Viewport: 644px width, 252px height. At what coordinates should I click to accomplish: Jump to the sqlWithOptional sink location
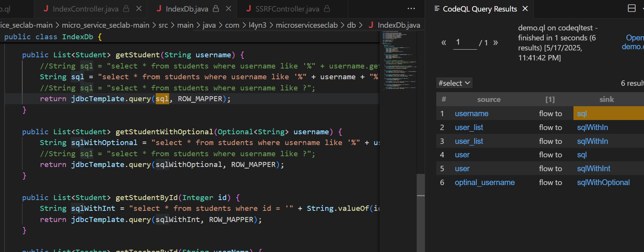tap(603, 182)
